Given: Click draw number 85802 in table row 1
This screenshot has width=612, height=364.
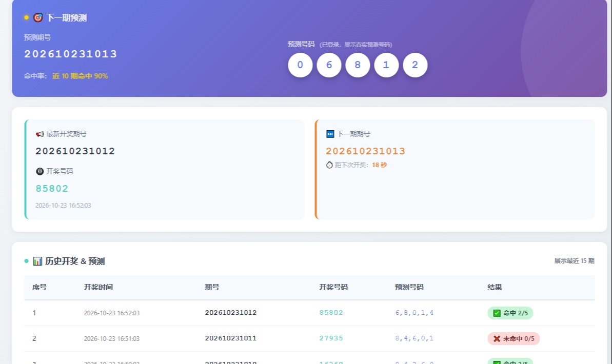Looking at the screenshot, I should pyautogui.click(x=331, y=313).
